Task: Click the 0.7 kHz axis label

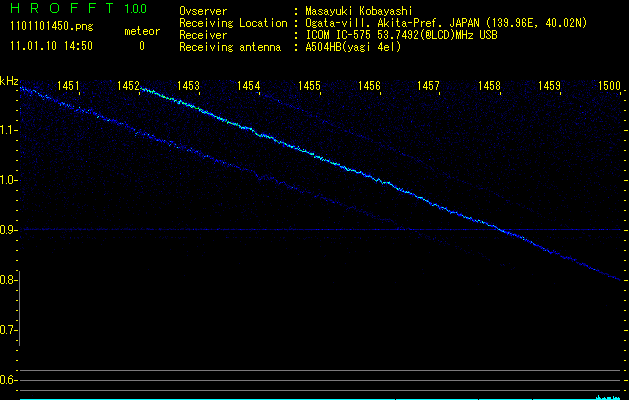Action: tap(7, 330)
